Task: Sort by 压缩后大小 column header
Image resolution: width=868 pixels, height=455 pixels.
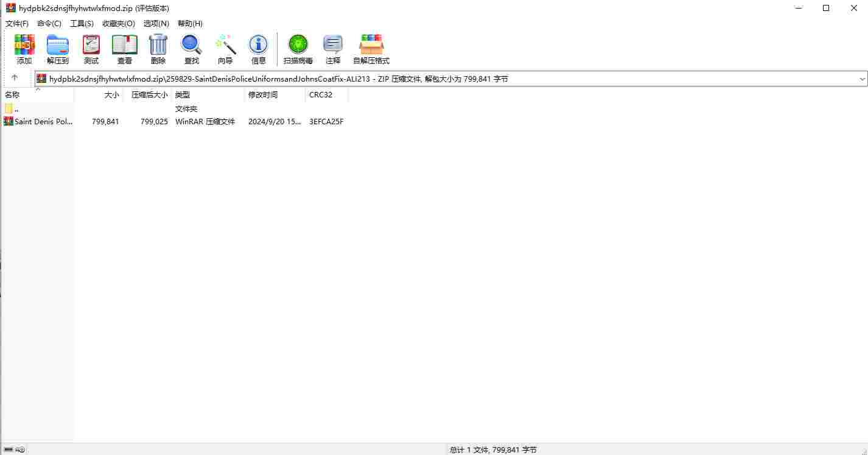Action: tap(147, 95)
